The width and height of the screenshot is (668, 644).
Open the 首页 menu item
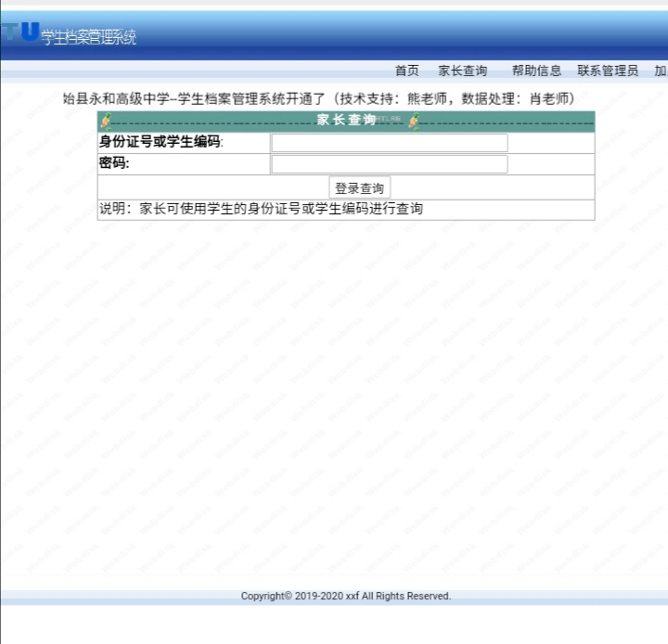pos(406,71)
